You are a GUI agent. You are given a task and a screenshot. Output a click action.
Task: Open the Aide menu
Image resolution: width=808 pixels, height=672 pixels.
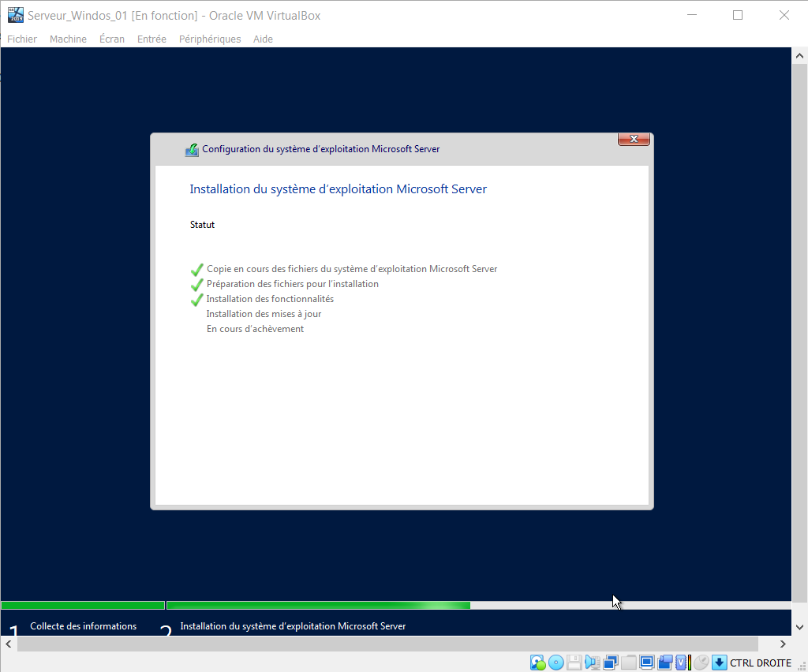pos(263,39)
